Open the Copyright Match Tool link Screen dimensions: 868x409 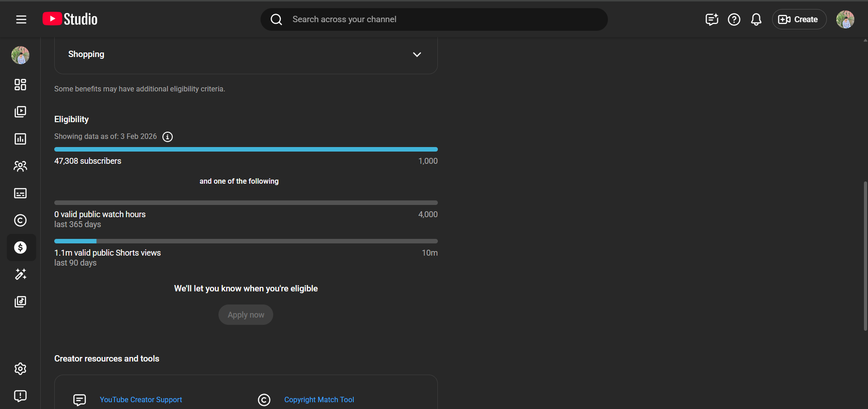click(x=319, y=399)
